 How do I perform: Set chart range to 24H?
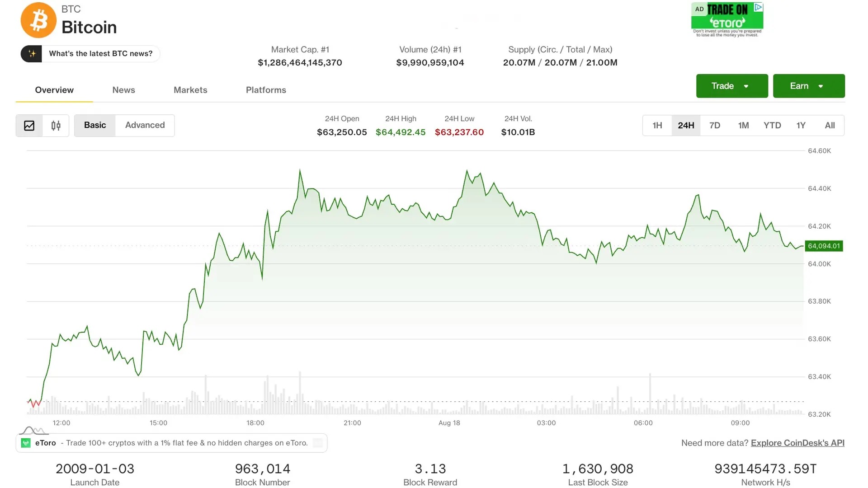pos(686,125)
